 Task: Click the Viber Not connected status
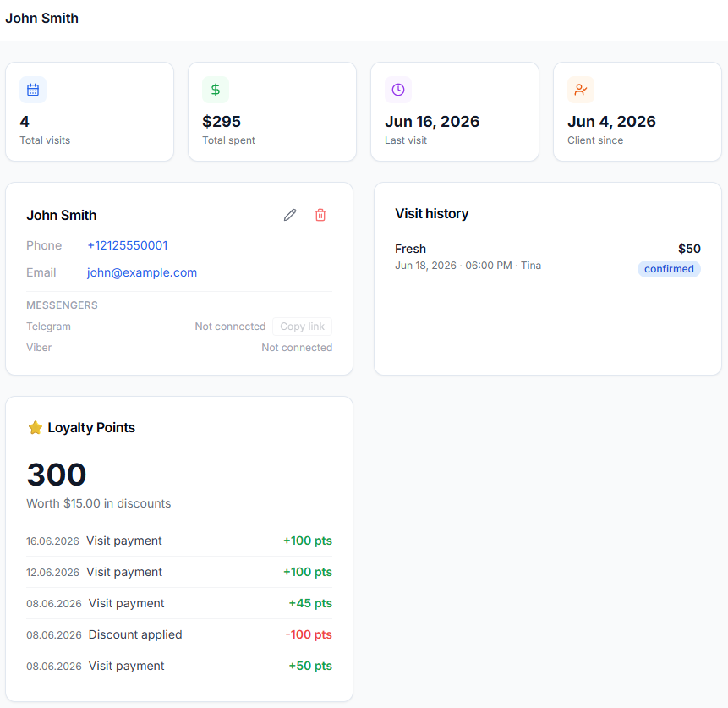click(297, 348)
